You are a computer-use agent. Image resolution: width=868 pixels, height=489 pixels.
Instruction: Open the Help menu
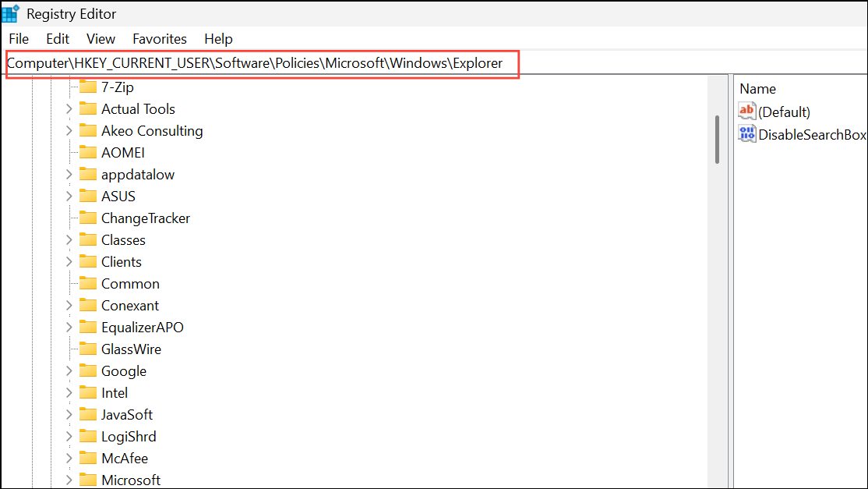point(218,39)
